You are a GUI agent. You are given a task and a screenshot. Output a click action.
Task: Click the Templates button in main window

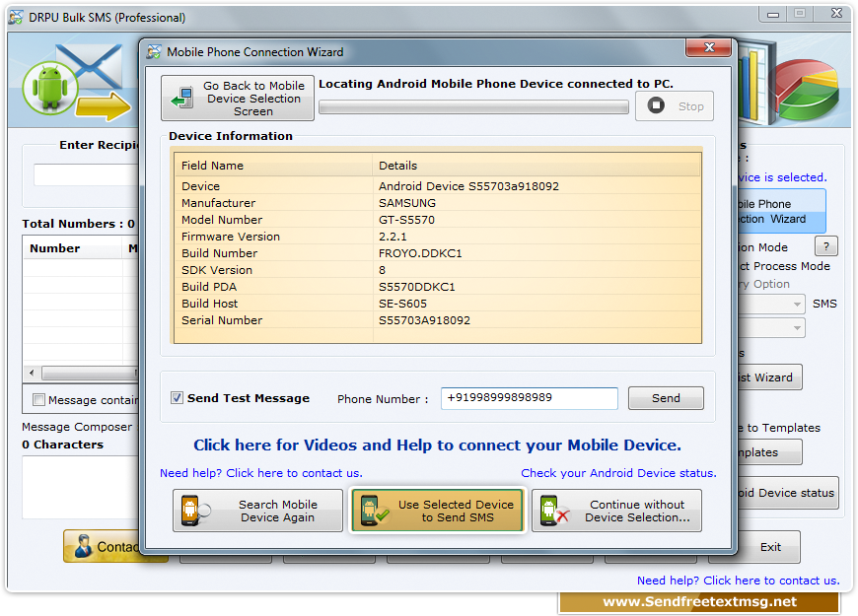coord(770,452)
